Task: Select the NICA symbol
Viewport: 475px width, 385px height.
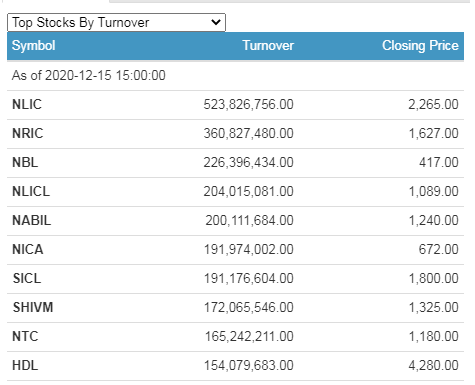Action: (x=28, y=249)
